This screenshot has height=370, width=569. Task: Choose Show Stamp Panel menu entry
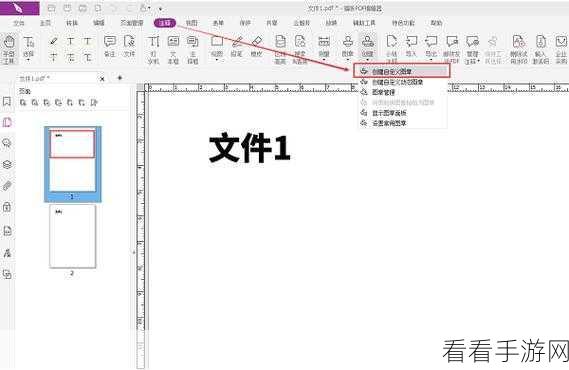[x=402, y=113]
